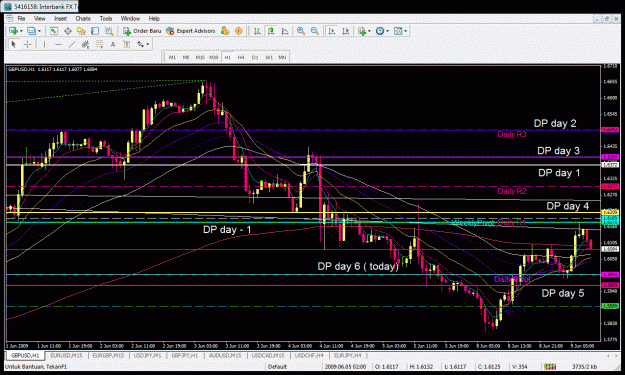Switch timeframe to M15
The width and height of the screenshot is (625, 375).
coord(200,57)
